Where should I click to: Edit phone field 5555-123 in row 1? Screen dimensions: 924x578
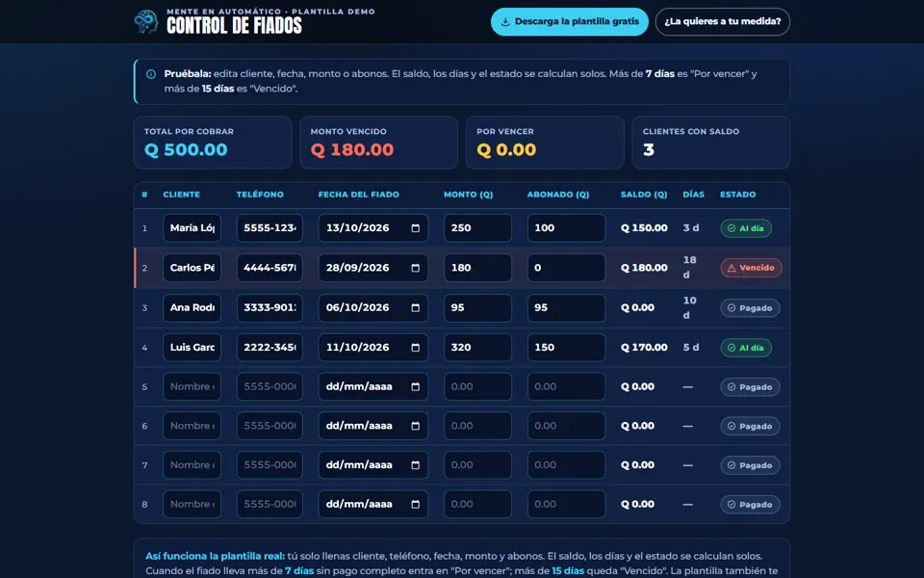point(269,228)
